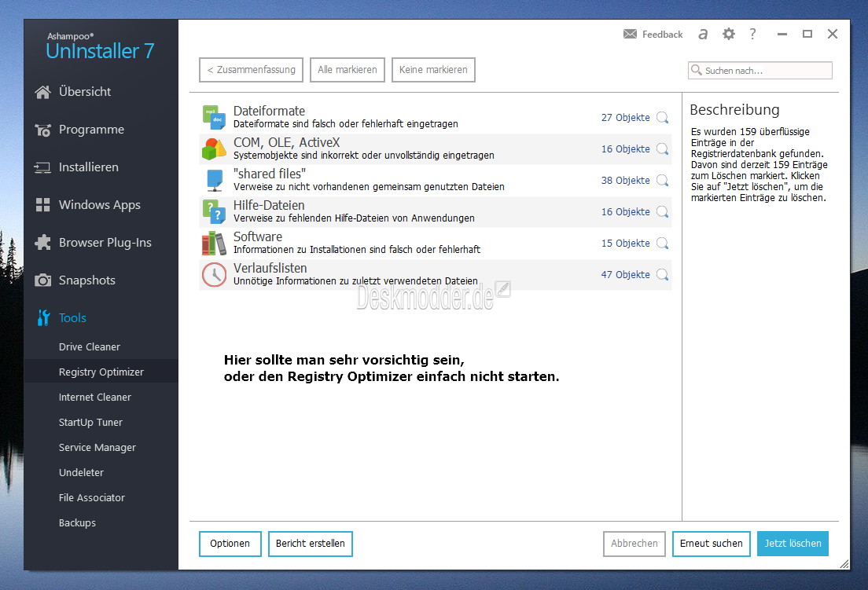The width and height of the screenshot is (868, 590).
Task: Click the search magnifier icon in search box
Action: point(697,70)
